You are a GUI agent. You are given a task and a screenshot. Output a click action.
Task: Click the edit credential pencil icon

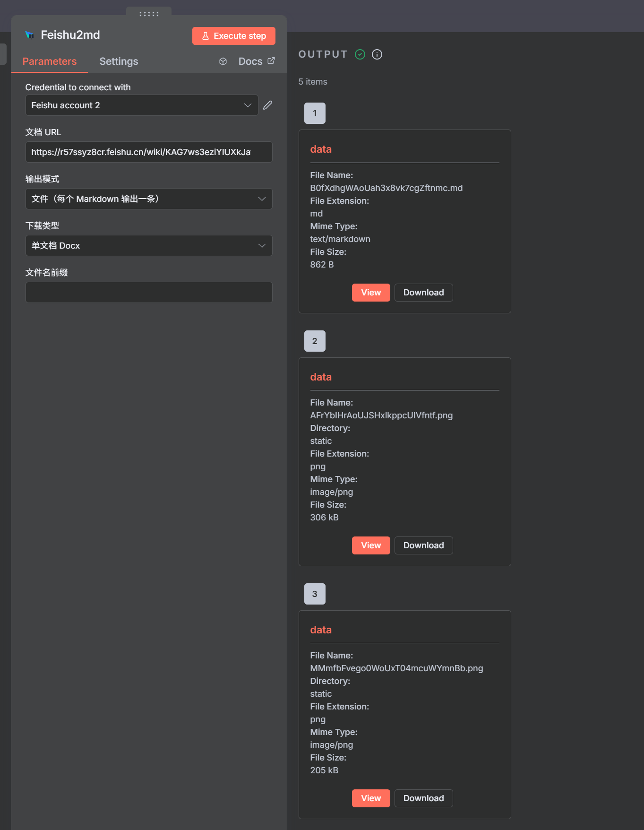click(268, 105)
